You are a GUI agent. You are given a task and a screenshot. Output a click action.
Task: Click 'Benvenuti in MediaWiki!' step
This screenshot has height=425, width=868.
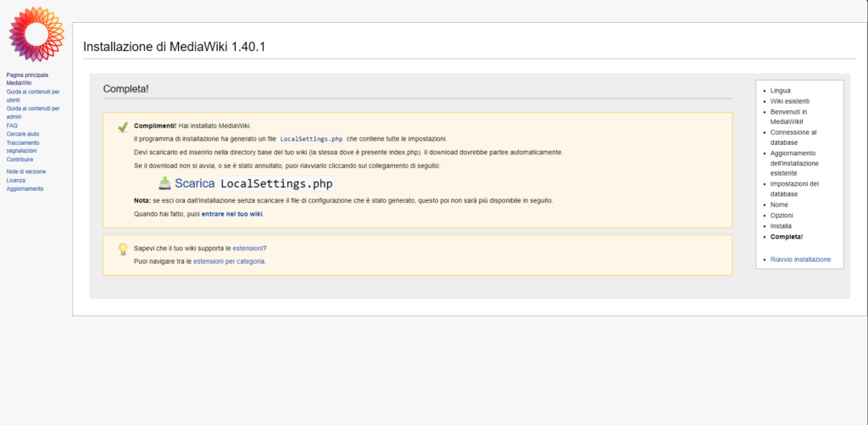tap(790, 116)
